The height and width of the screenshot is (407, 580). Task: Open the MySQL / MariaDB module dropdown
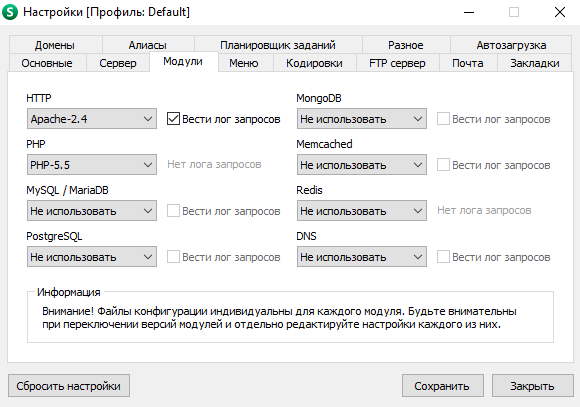tap(92, 211)
